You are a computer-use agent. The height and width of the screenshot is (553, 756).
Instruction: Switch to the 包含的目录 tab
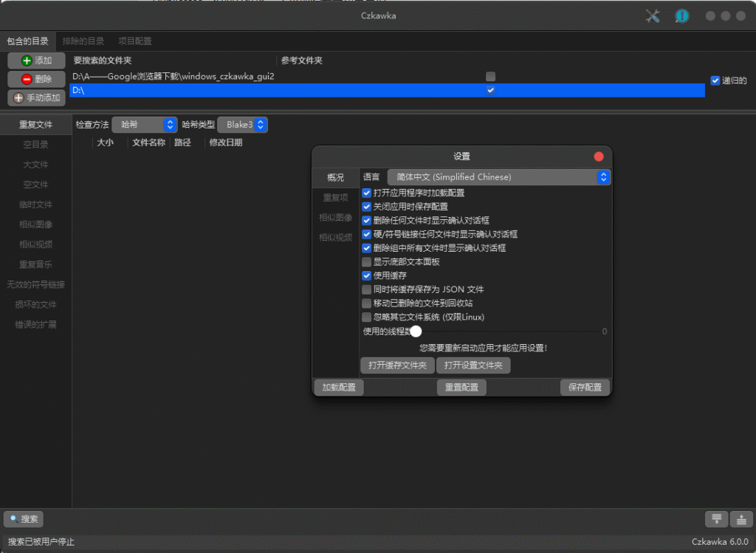point(27,41)
